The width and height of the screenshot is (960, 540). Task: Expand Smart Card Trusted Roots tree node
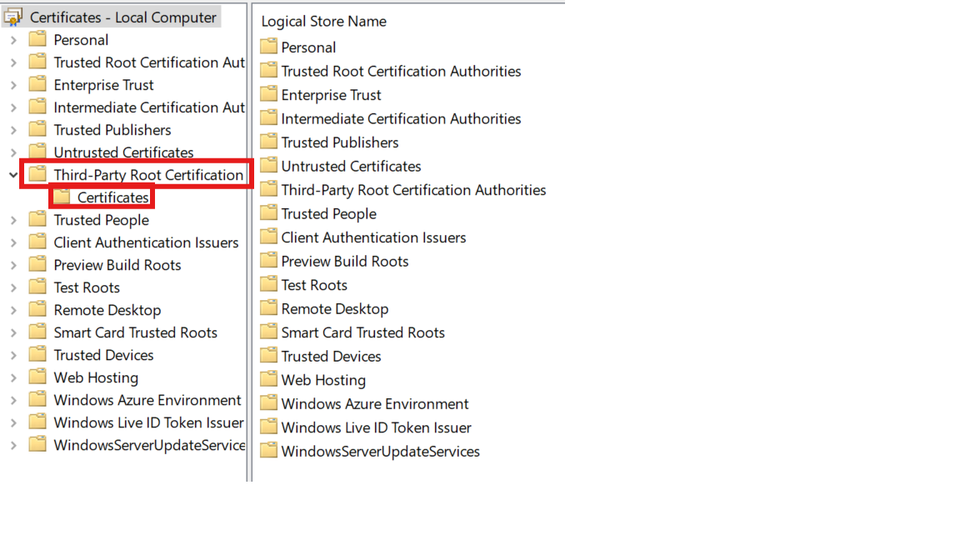tap(13, 333)
